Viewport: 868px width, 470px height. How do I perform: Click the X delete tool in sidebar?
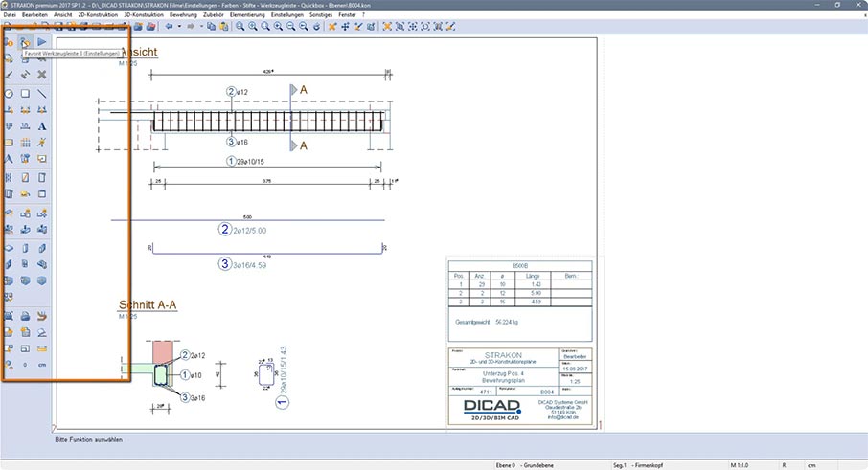[x=42, y=74]
